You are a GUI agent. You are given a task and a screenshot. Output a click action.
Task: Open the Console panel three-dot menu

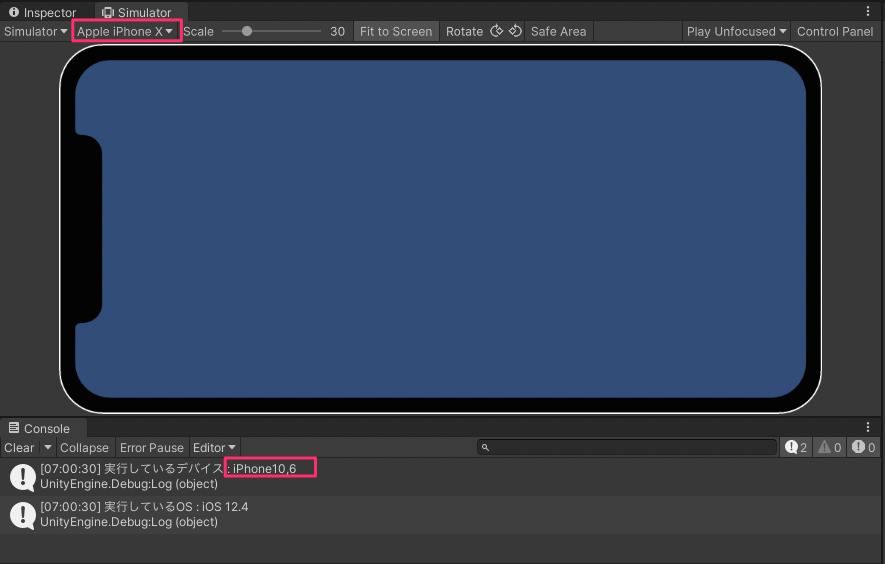tap(868, 427)
